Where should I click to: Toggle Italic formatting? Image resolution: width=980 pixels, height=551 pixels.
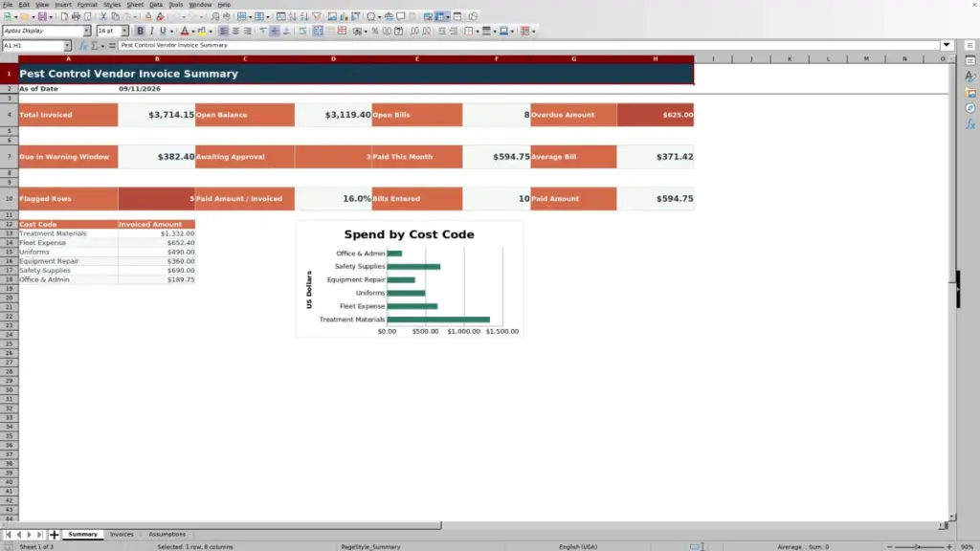pos(152,31)
